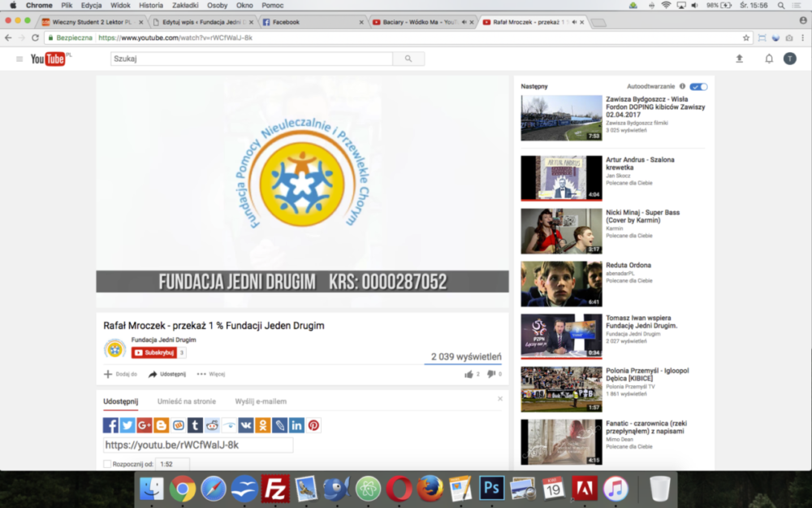The height and width of the screenshot is (508, 812).
Task: Click the thumbs up like icon
Action: pyautogui.click(x=469, y=374)
